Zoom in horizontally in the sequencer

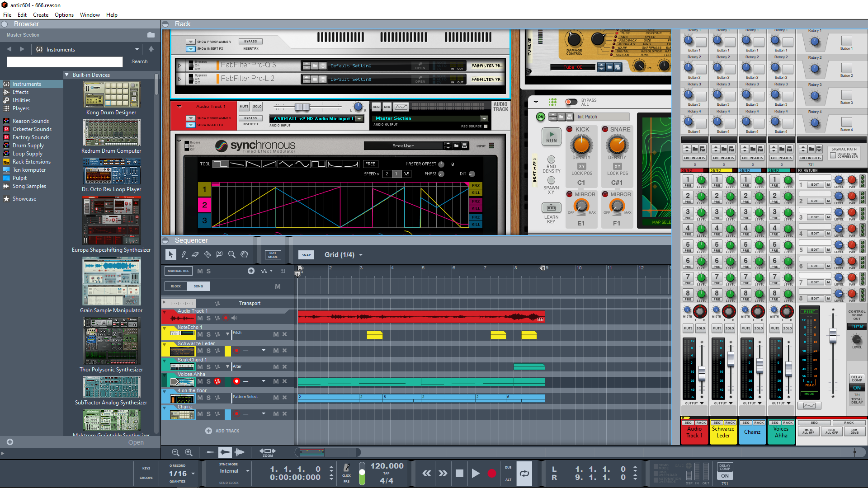(x=189, y=452)
